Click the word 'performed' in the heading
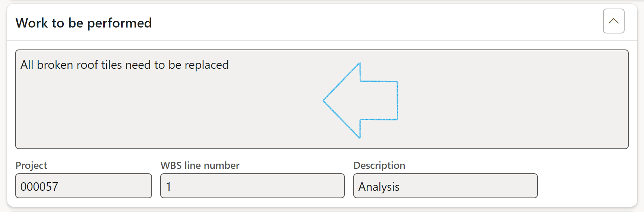Viewport: 644px width, 212px height. 119,23
